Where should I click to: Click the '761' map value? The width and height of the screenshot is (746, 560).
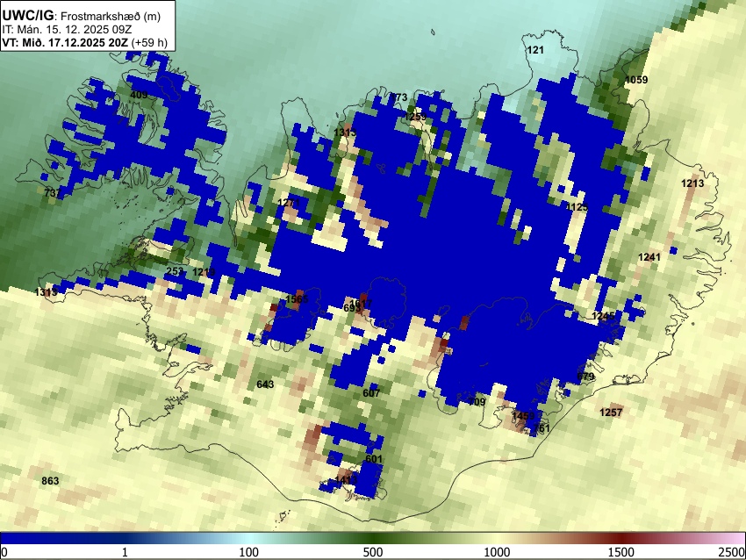pos(542,428)
